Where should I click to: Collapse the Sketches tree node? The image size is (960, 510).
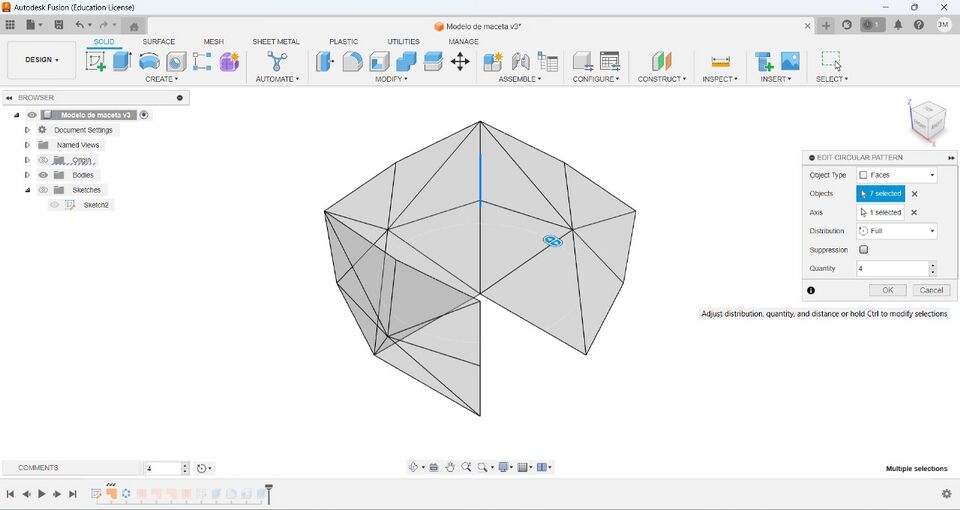click(x=27, y=190)
